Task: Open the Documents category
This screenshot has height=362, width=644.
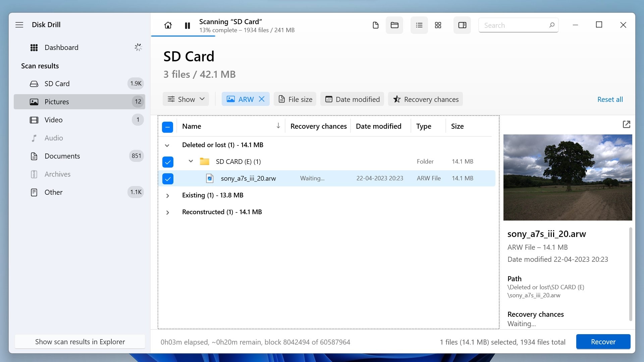Action: pyautogui.click(x=79, y=156)
